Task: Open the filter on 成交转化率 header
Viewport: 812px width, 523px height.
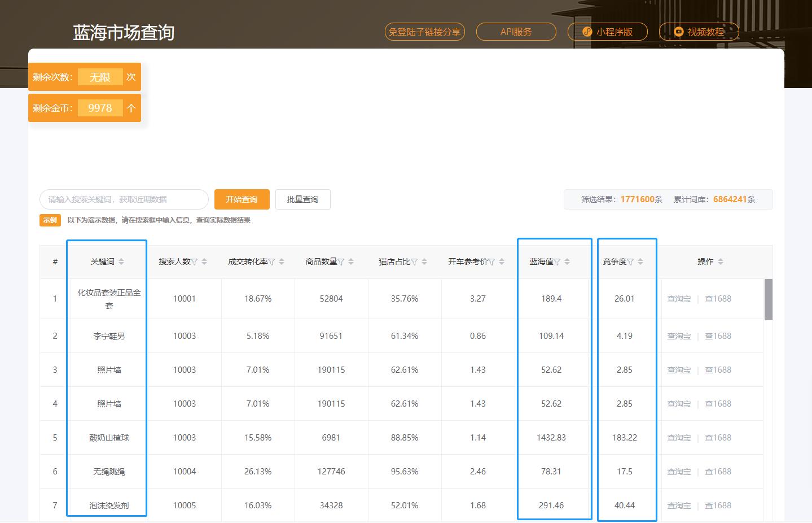Action: [272, 261]
